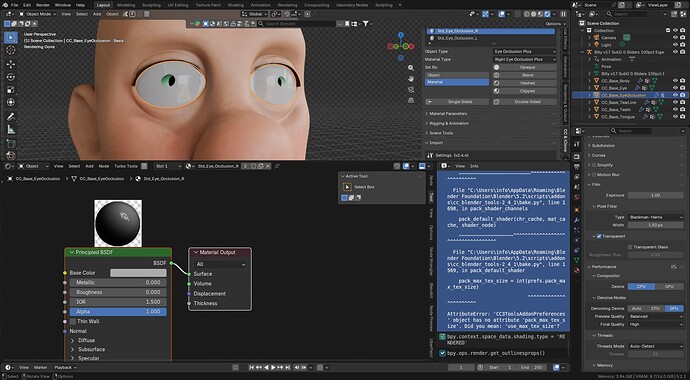
Task: Activate the Rotate tool in the viewport toolbar
Action: pyautogui.click(x=11, y=77)
